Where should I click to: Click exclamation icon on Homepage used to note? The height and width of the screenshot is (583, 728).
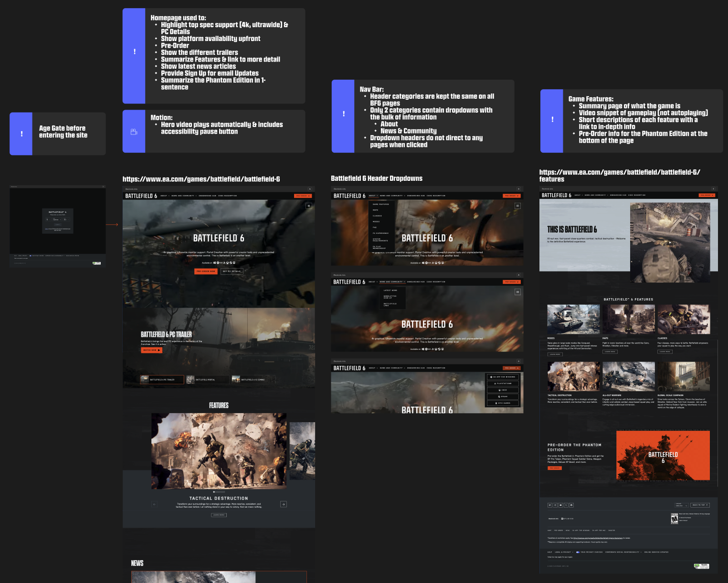coord(134,52)
